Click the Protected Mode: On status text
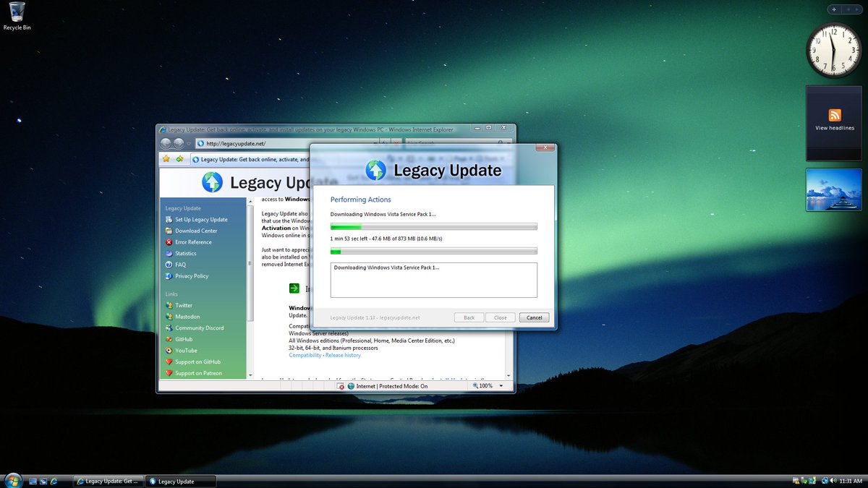 (404, 386)
